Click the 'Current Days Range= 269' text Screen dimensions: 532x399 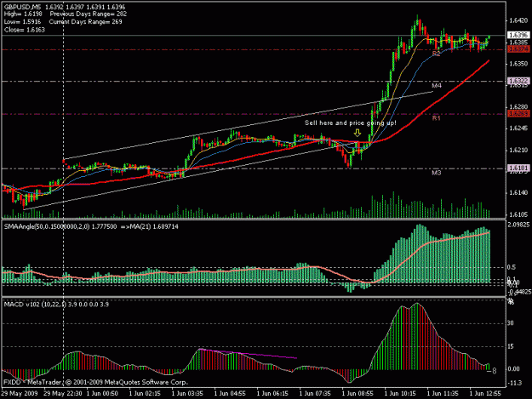click(x=85, y=22)
